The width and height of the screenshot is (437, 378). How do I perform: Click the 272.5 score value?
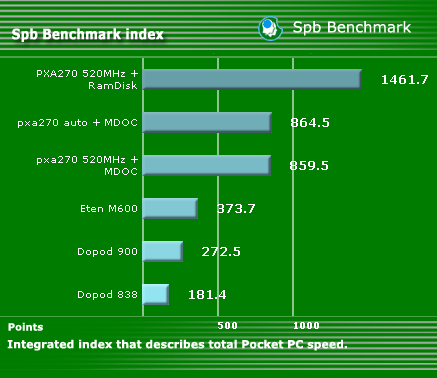coord(221,252)
